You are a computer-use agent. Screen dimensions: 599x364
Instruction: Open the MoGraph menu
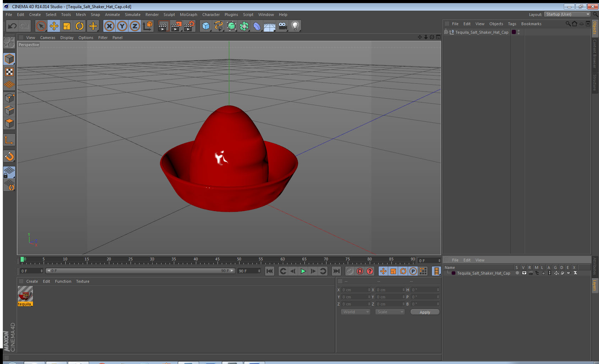coord(188,15)
